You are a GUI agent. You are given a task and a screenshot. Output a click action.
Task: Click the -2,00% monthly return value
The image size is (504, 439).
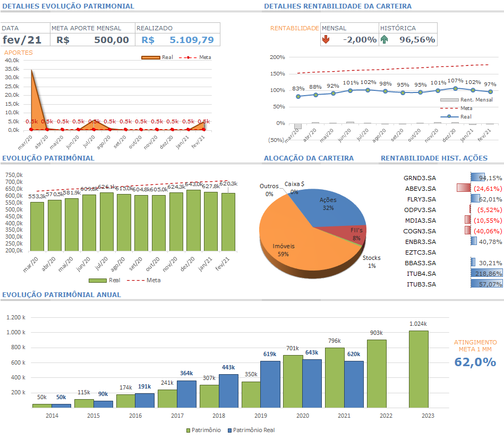coord(360,39)
